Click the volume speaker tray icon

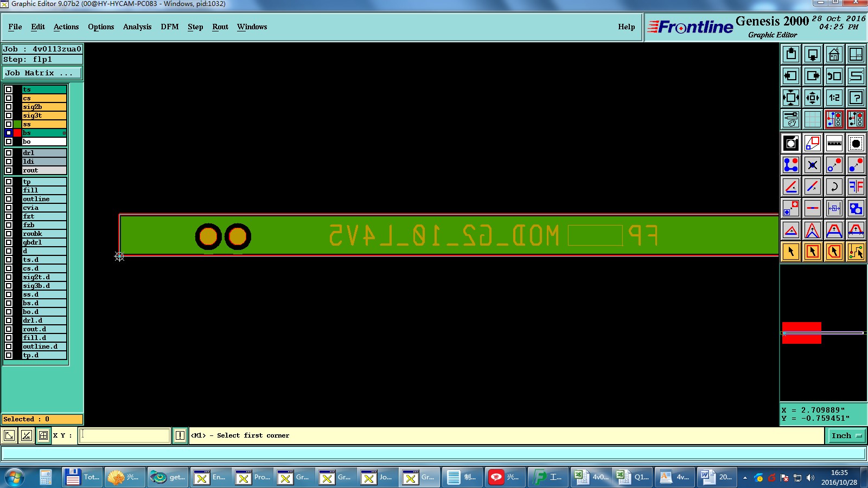(x=810, y=478)
